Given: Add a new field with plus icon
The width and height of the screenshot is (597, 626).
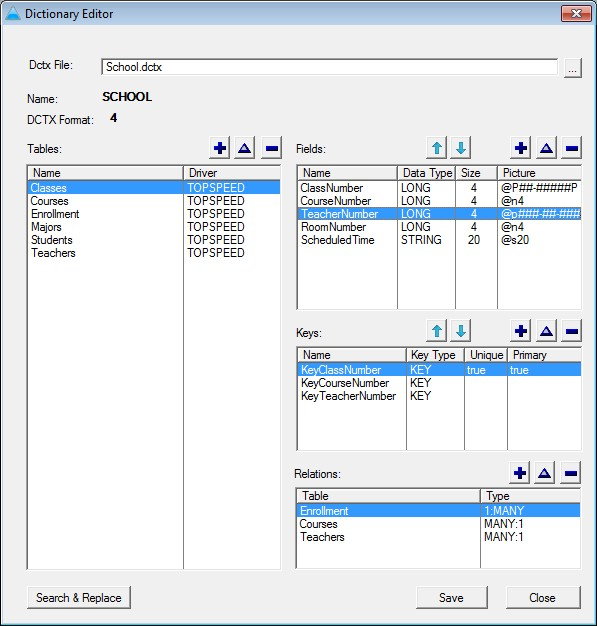Looking at the screenshot, I should click(520, 148).
